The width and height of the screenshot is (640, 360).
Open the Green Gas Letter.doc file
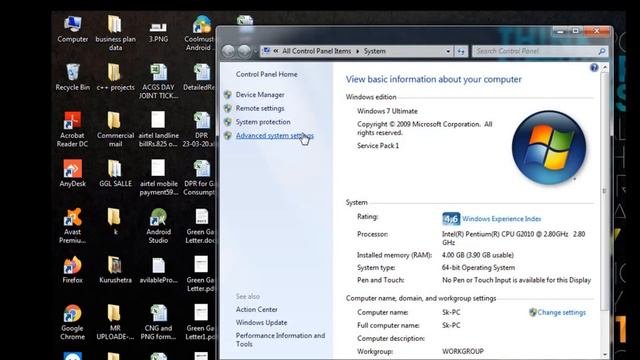pos(200,226)
